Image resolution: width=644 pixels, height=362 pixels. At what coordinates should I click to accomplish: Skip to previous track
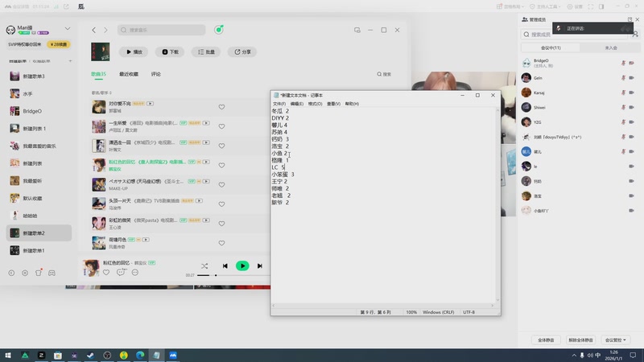225,266
